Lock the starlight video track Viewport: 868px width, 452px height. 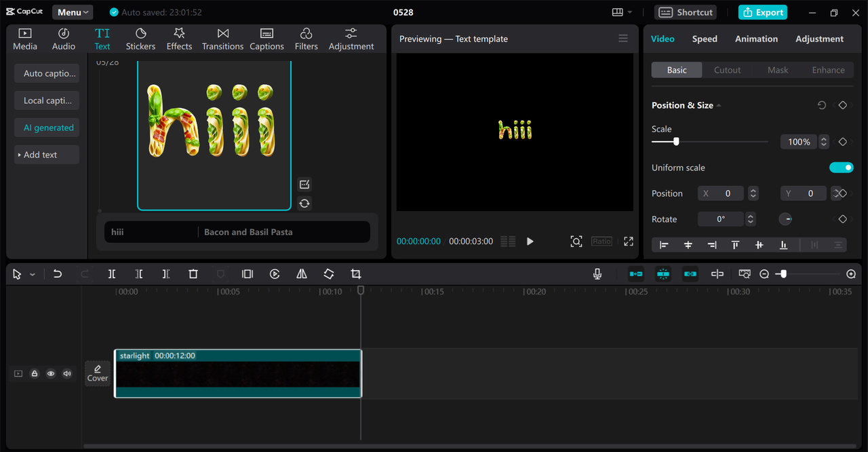tap(35, 374)
